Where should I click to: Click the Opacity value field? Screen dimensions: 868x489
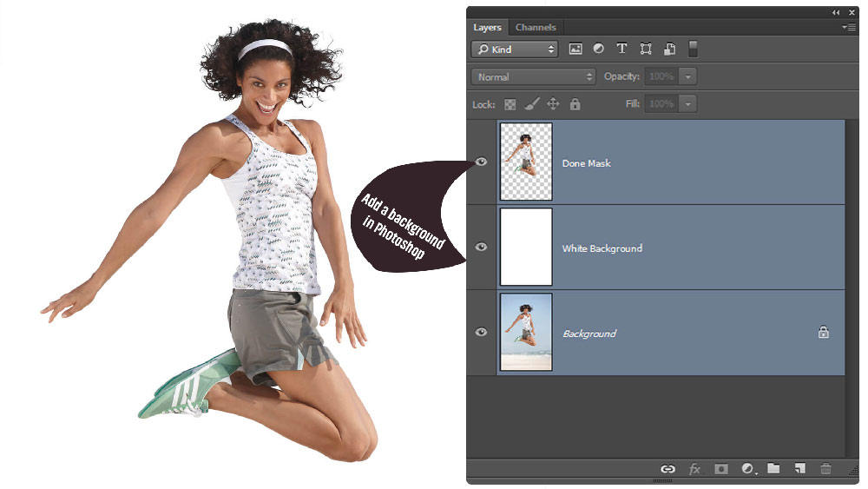coord(662,76)
